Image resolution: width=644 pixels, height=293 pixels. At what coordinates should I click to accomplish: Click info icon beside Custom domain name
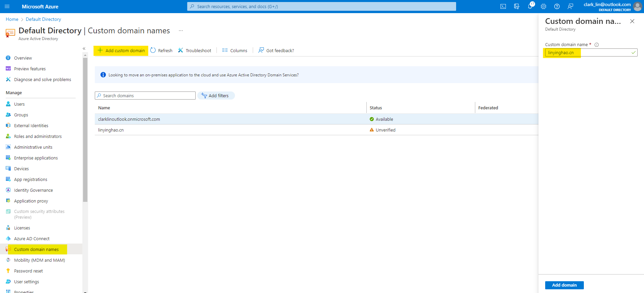pyautogui.click(x=597, y=45)
